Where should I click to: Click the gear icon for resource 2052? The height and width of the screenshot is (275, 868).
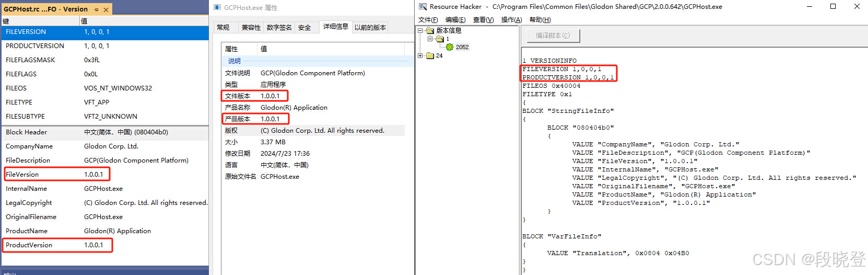[450, 47]
